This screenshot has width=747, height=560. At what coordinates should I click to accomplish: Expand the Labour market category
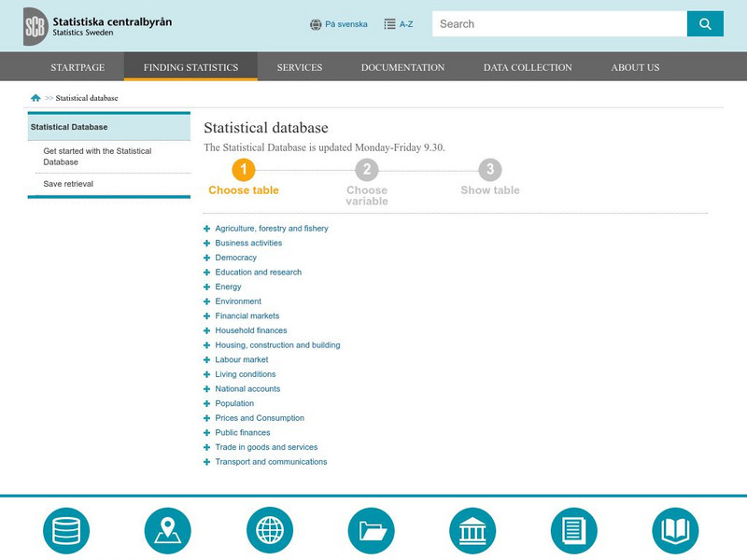pyautogui.click(x=207, y=360)
